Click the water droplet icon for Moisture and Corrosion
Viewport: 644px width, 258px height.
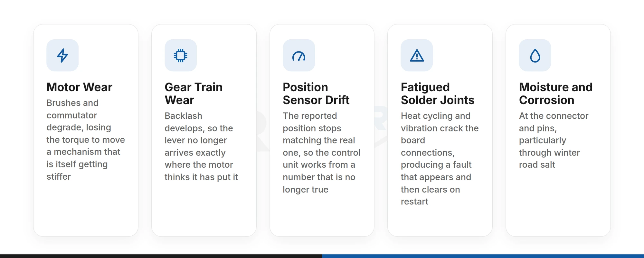click(535, 55)
